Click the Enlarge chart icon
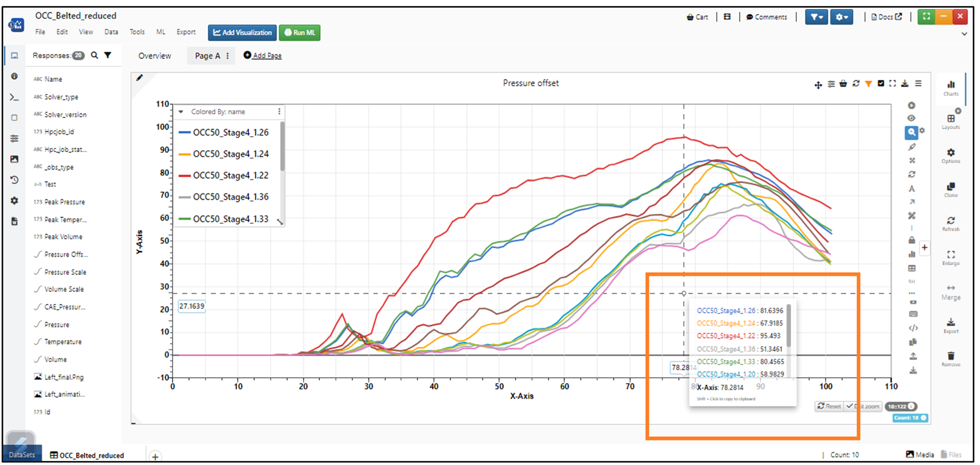This screenshot has width=980, height=465. [x=951, y=254]
